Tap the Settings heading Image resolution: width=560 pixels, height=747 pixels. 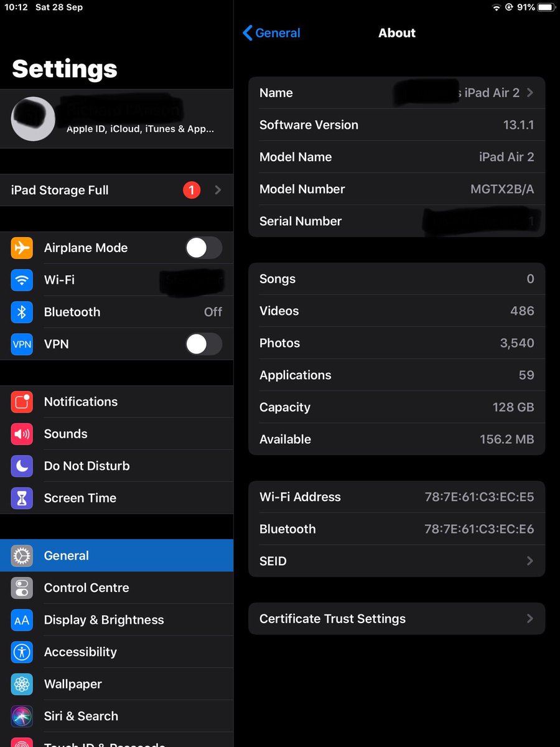pyautogui.click(x=65, y=68)
